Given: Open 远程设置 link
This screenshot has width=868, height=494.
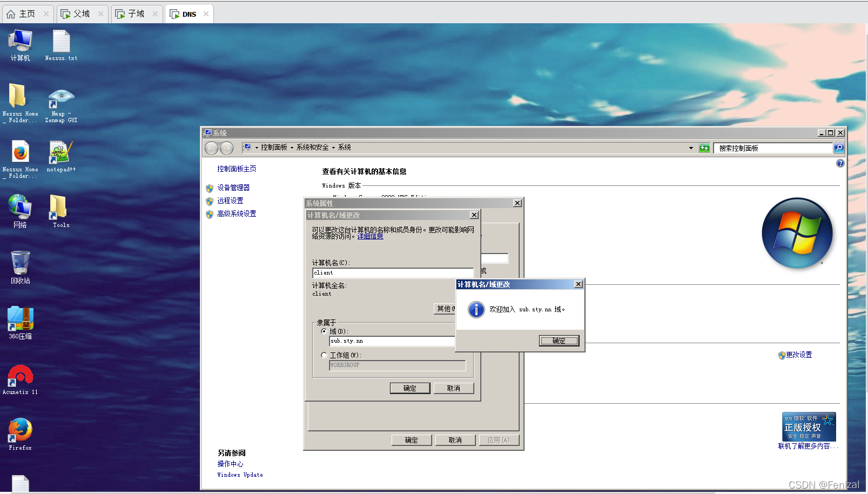Looking at the screenshot, I should click(x=230, y=201).
